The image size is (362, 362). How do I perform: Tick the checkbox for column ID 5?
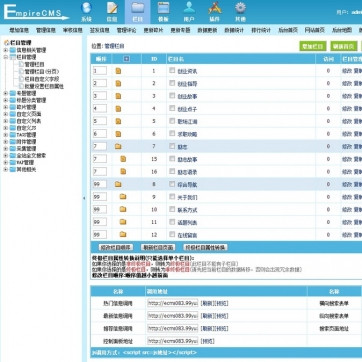pos(172,121)
